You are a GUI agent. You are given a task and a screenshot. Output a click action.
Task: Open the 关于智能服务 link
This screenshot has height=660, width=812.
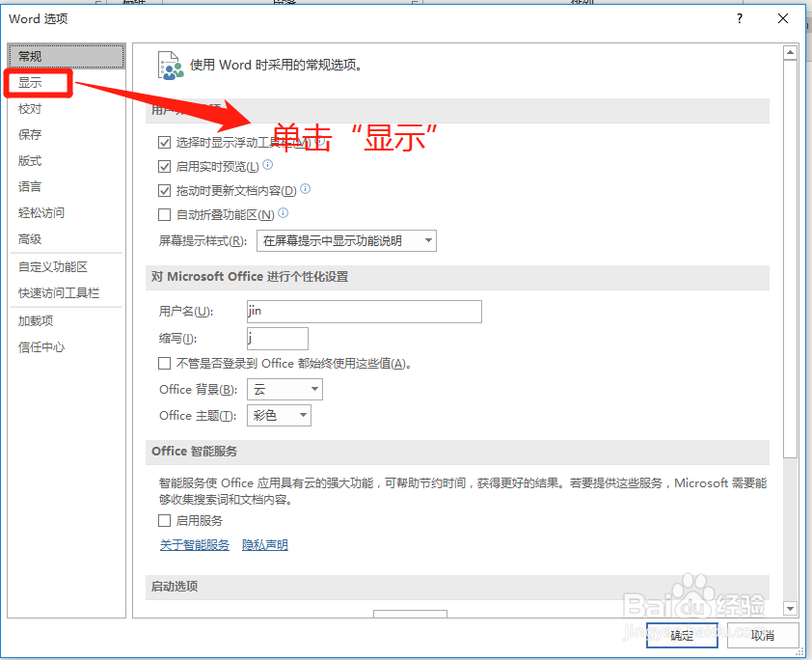tap(195, 545)
